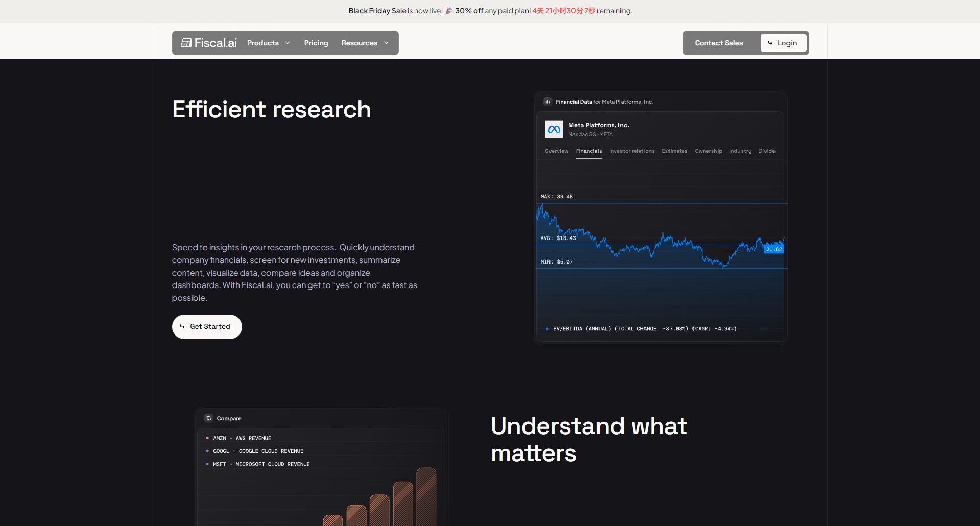Toggle the AMZN AWS Revenue series dot

(x=207, y=438)
